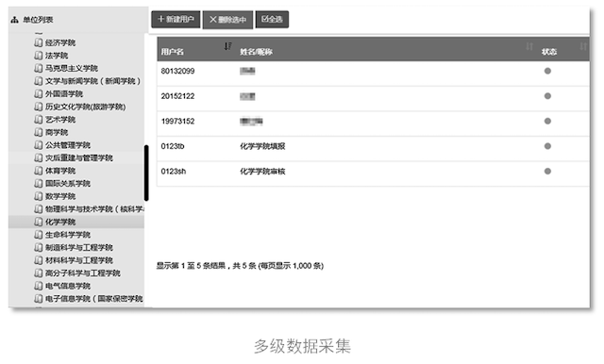
Task: Toggle status dot for user 0123tb
Action: coord(547,146)
